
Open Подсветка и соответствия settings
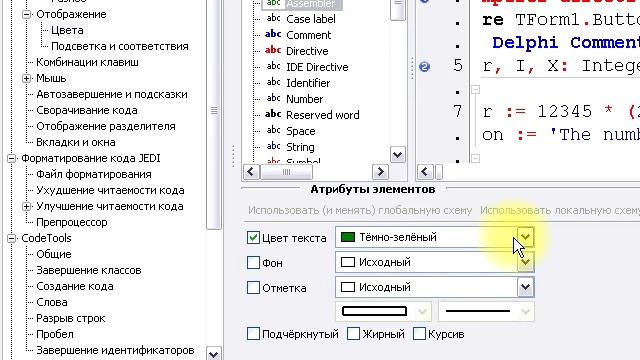tap(120, 46)
